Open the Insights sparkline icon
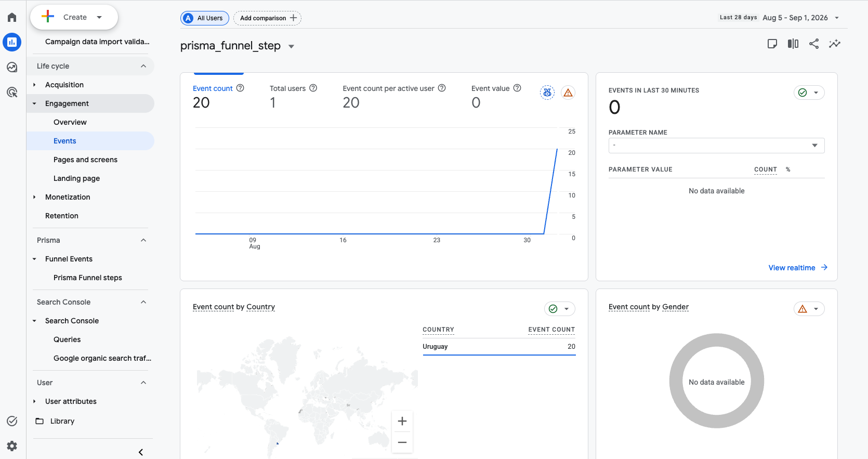The width and height of the screenshot is (868, 459). coord(835,44)
